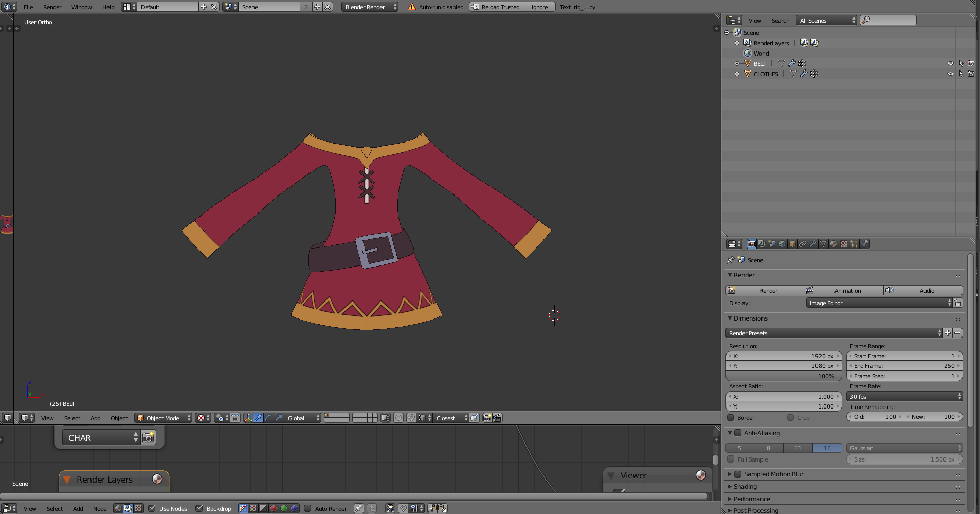Click the resolution percentage slider at 100%
The width and height of the screenshot is (980, 514).
pyautogui.click(x=783, y=376)
